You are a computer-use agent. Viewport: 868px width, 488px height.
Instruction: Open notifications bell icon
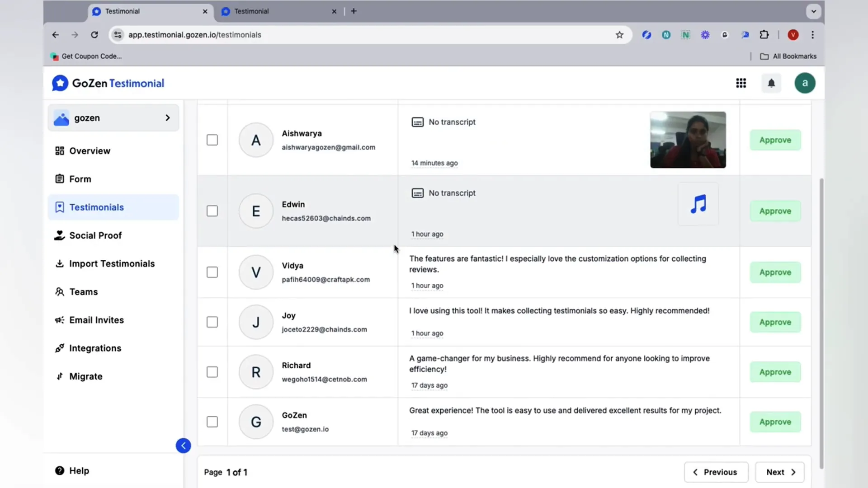pyautogui.click(x=771, y=83)
